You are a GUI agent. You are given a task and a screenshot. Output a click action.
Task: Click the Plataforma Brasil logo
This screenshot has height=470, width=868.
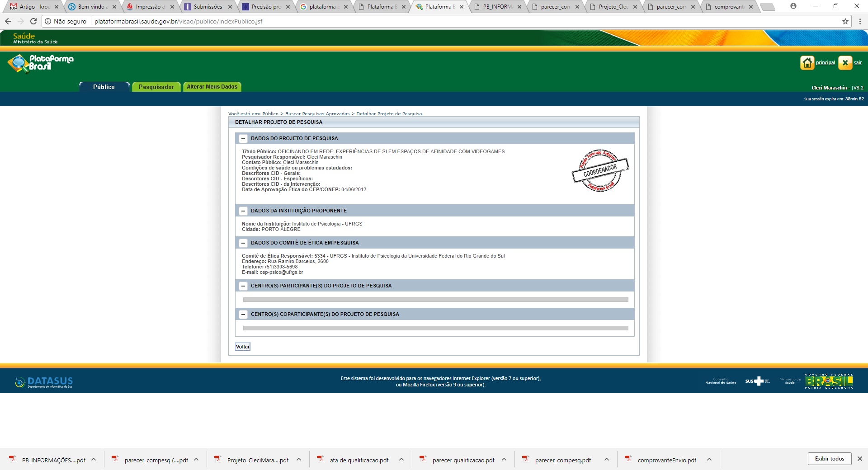pyautogui.click(x=41, y=63)
